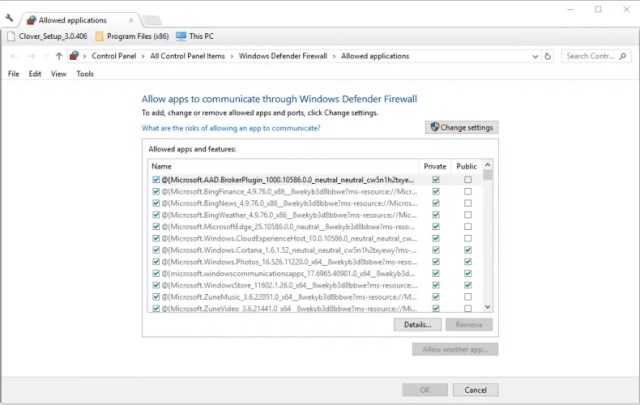Open the risks of allowing an app link
The height and width of the screenshot is (405, 640).
231,128
